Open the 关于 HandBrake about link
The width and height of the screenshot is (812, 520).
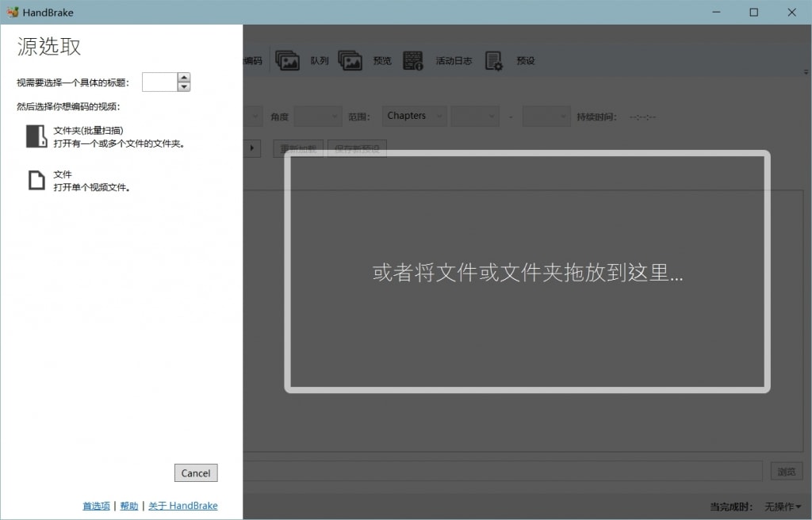tap(183, 506)
